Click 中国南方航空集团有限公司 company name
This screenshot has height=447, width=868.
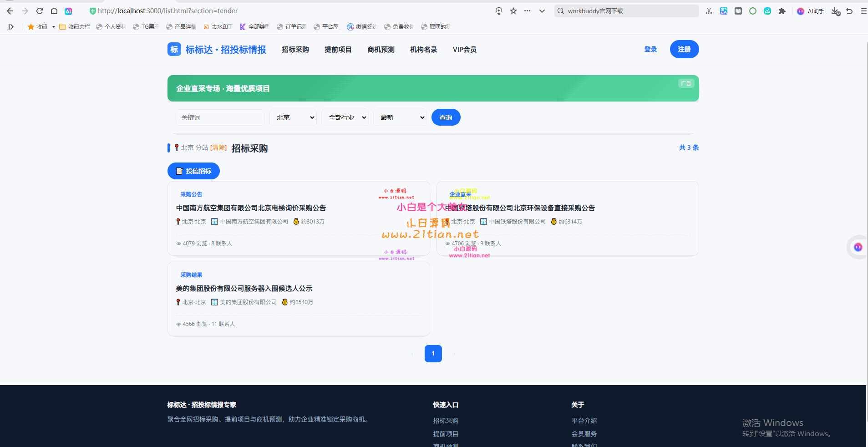click(x=254, y=222)
